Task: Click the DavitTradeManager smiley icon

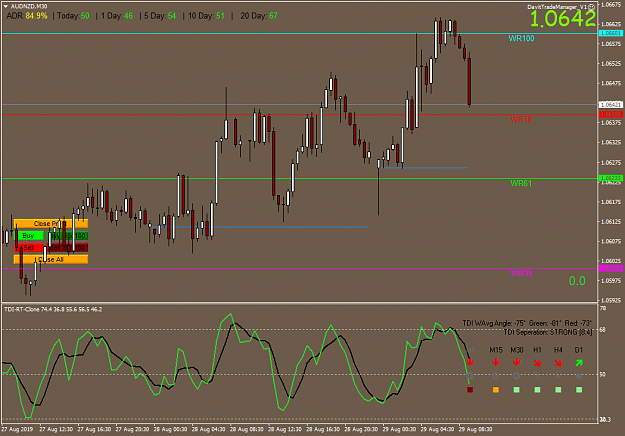Action: click(x=592, y=7)
